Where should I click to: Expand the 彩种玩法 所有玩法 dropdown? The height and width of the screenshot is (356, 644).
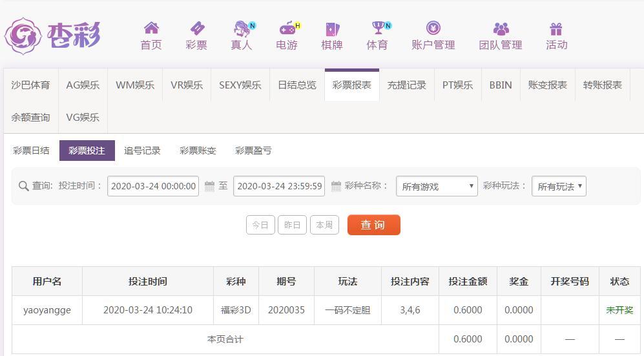click(559, 186)
